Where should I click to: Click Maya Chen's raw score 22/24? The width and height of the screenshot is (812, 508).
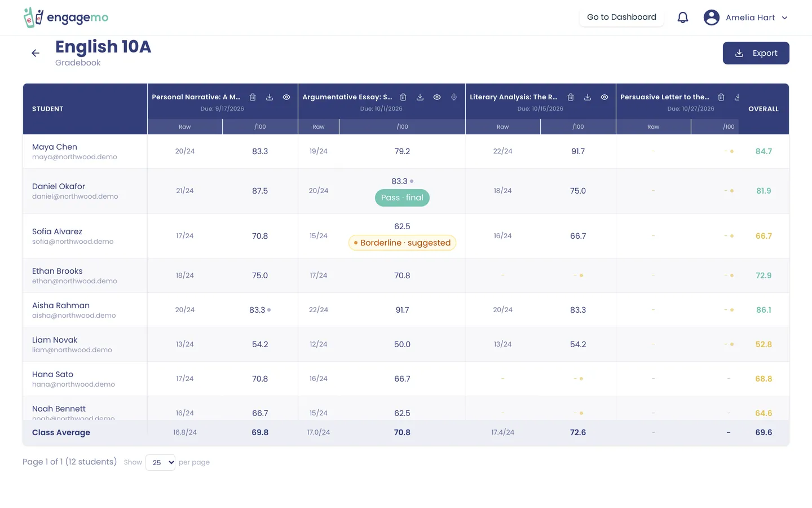(502, 151)
